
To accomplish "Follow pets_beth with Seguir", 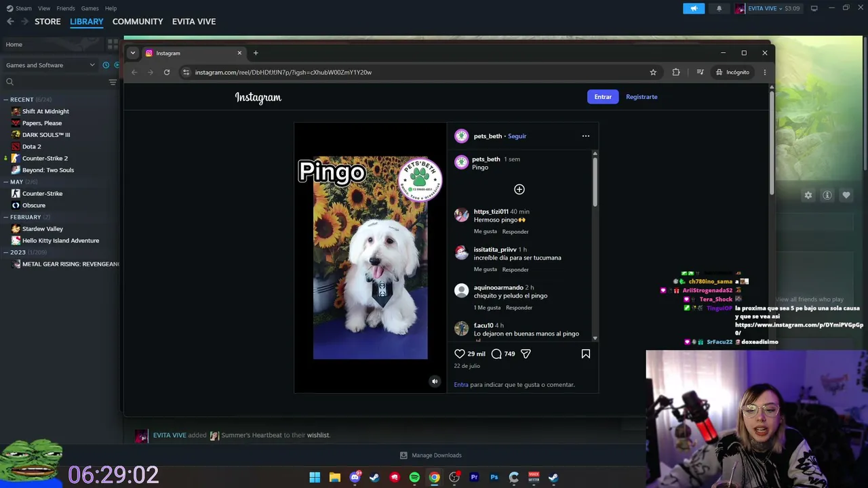I will coord(517,136).
